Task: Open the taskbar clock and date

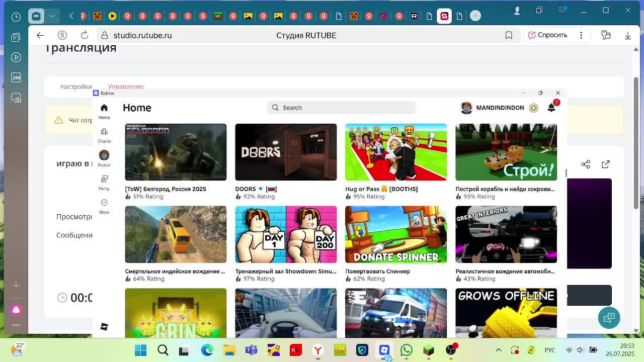Action: pos(620,350)
